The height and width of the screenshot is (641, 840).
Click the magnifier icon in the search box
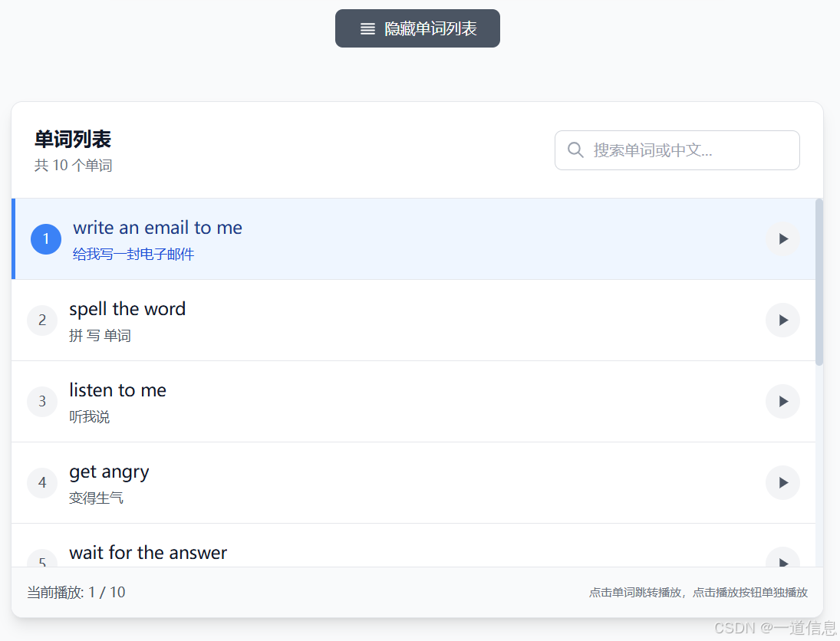coord(575,150)
